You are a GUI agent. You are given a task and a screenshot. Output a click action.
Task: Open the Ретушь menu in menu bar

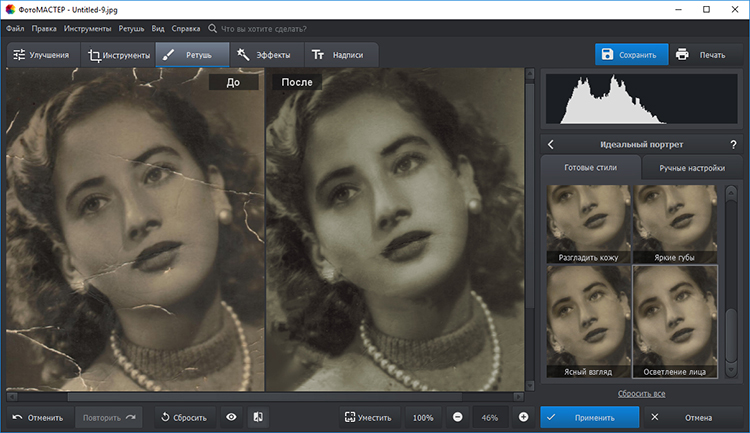click(131, 29)
